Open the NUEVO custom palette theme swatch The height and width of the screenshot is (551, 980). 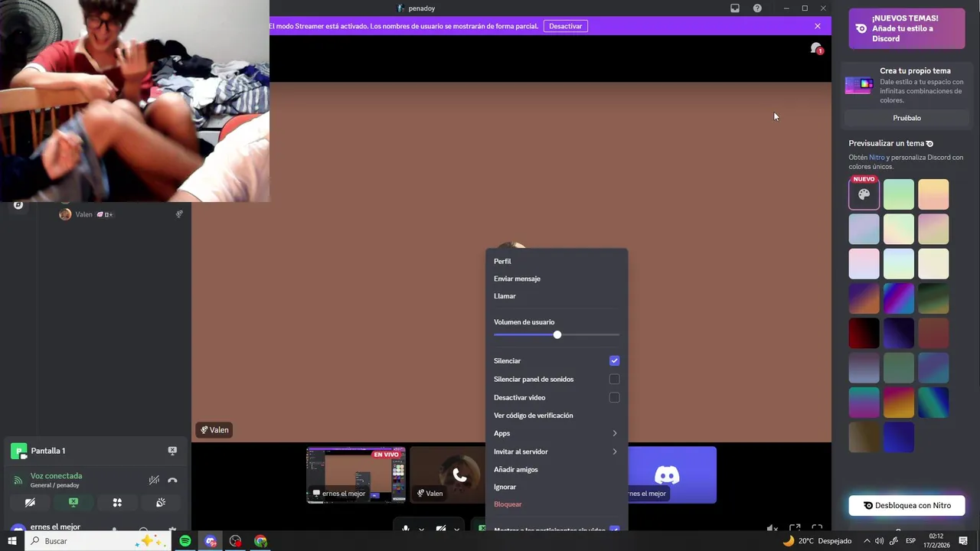tap(864, 194)
